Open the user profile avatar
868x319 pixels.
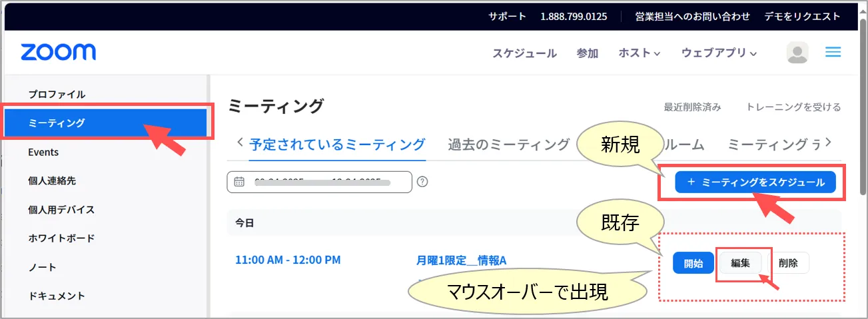797,53
